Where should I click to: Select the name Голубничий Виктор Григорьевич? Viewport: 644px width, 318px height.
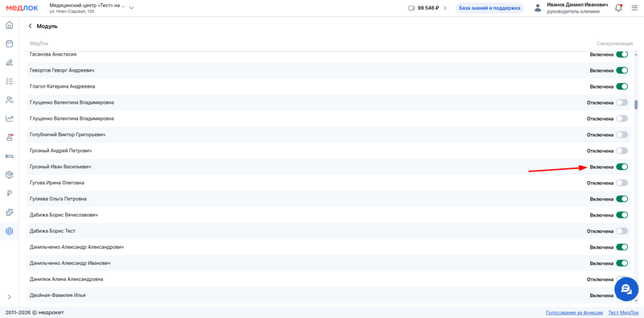point(68,134)
